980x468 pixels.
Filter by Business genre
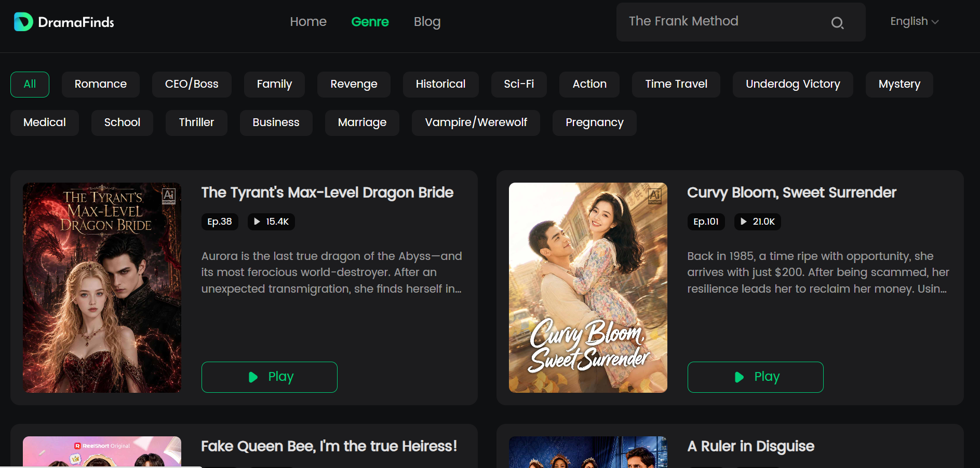pyautogui.click(x=276, y=123)
